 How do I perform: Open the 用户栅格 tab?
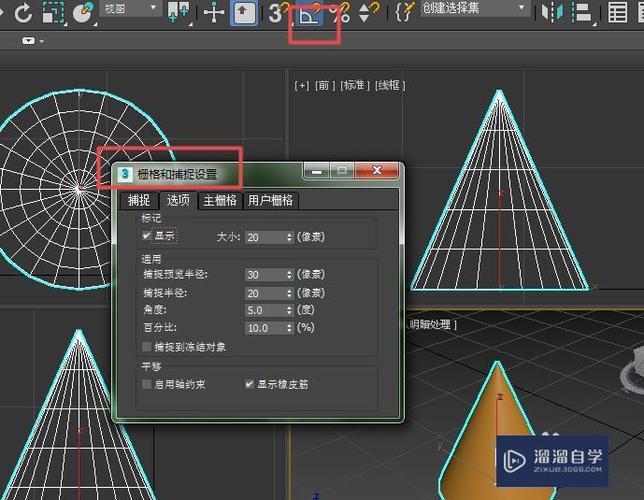coord(270,200)
